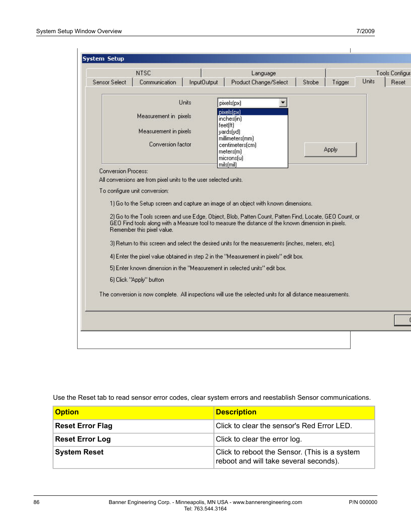Click the System Reset table cell
This screenshot has height=532, width=411.
(134, 457)
